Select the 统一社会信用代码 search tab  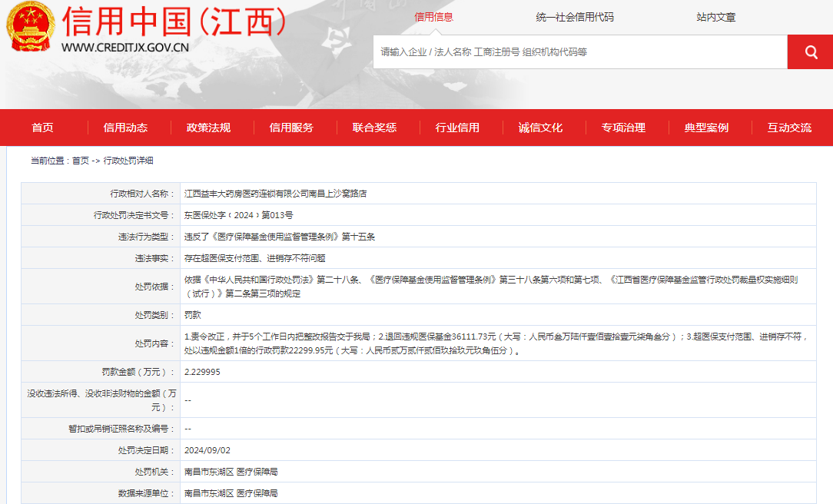click(575, 17)
